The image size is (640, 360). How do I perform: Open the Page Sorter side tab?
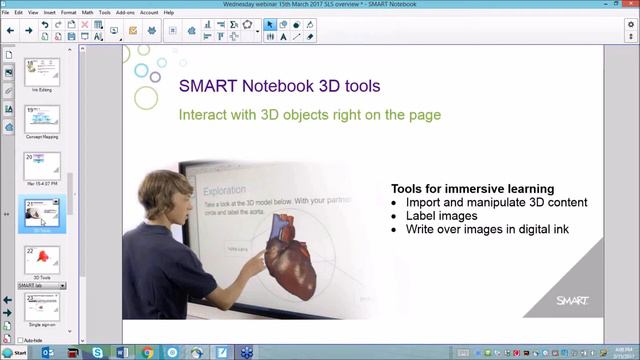[x=9, y=55]
